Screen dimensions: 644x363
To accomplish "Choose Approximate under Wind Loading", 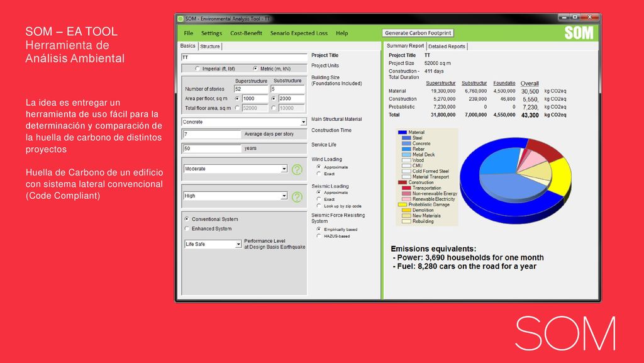I will click(x=319, y=167).
